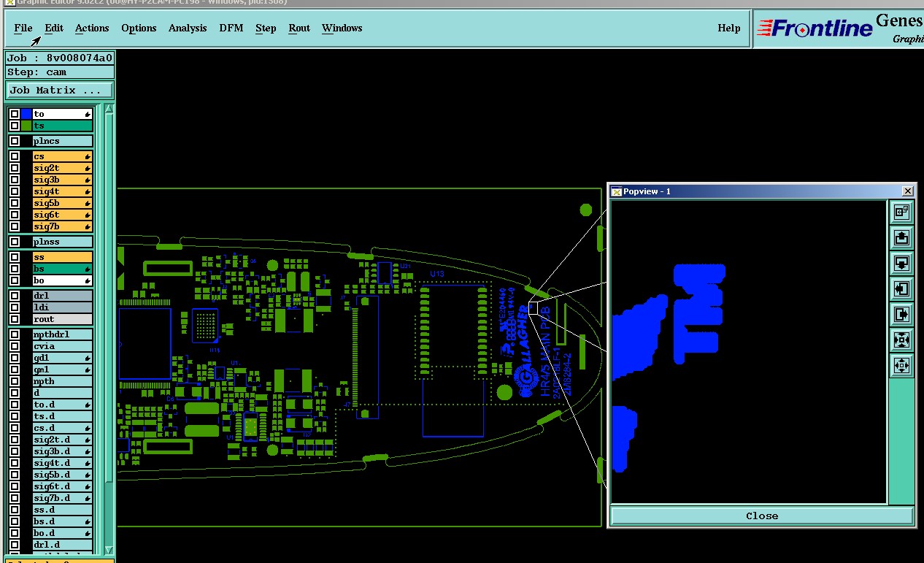The height and width of the screenshot is (563, 924).
Task: Open the Windows menu
Action: 342,28
